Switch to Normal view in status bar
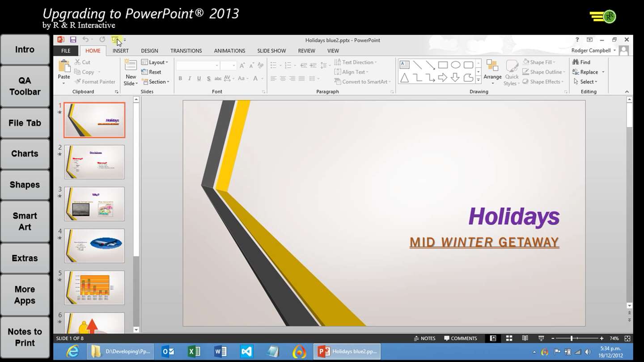This screenshot has width=644, height=362. (x=493, y=338)
